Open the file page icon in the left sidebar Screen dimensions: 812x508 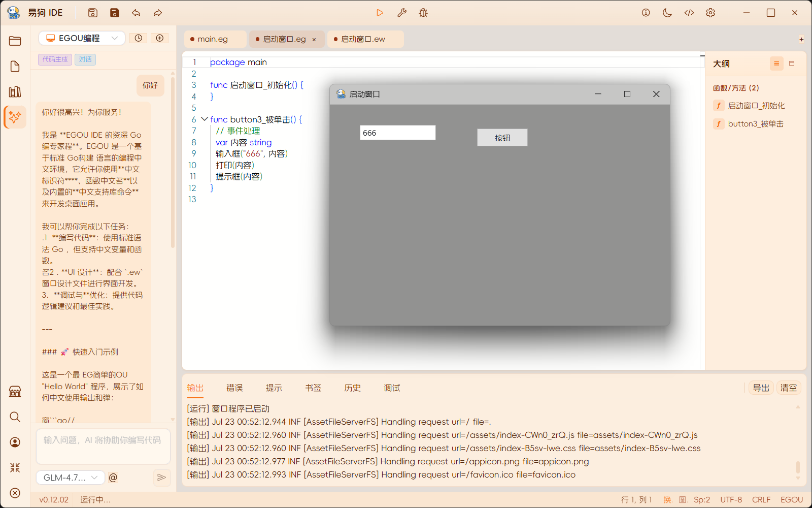15,67
